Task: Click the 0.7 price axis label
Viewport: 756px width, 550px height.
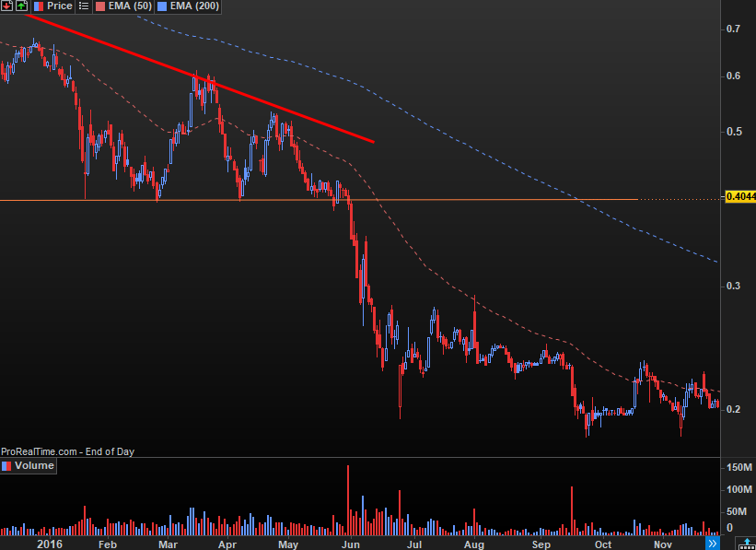Action: [x=733, y=29]
